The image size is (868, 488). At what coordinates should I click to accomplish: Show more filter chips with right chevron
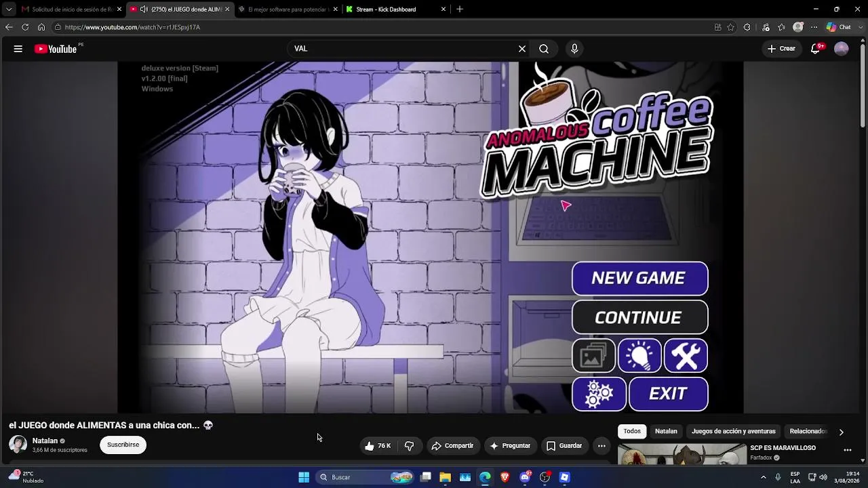842,432
